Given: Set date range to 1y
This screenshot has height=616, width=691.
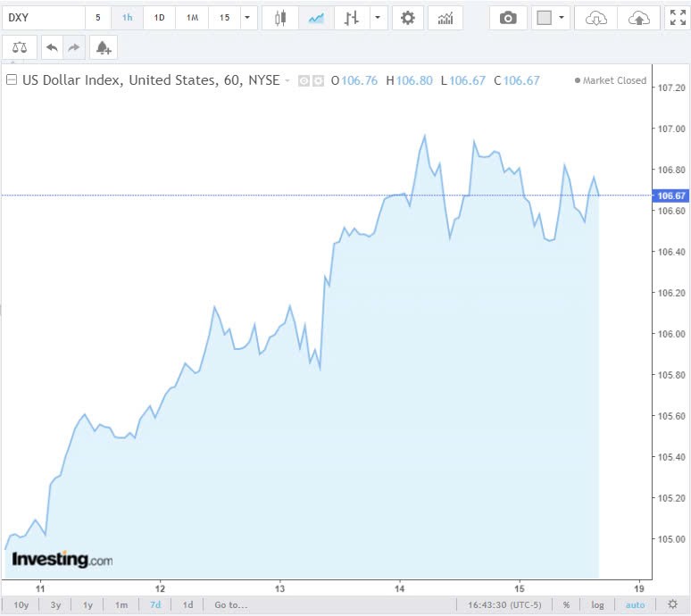Looking at the screenshot, I should 88,605.
